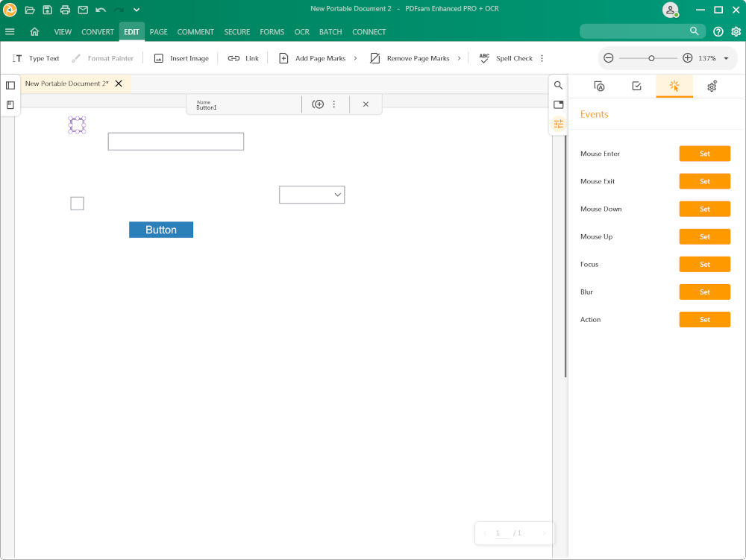Open find magnifier in side strip
The height and width of the screenshot is (560, 746).
point(559,85)
